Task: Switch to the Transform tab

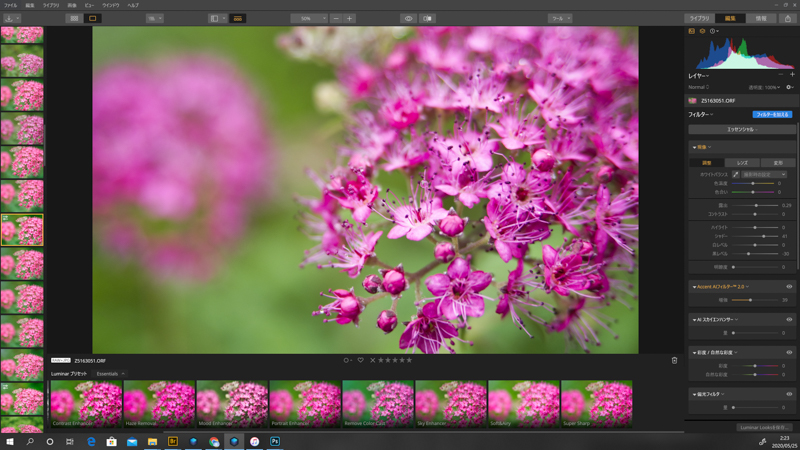Action: coord(778,163)
